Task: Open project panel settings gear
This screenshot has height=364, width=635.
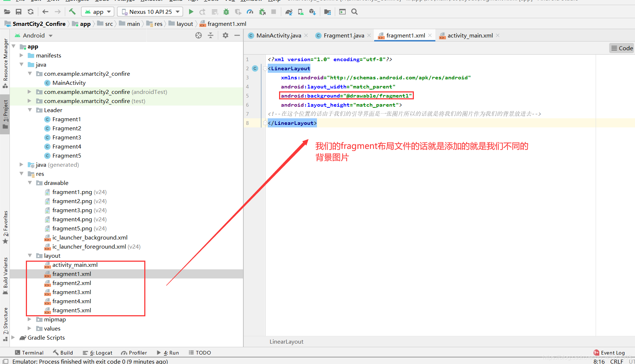Action: (226, 35)
